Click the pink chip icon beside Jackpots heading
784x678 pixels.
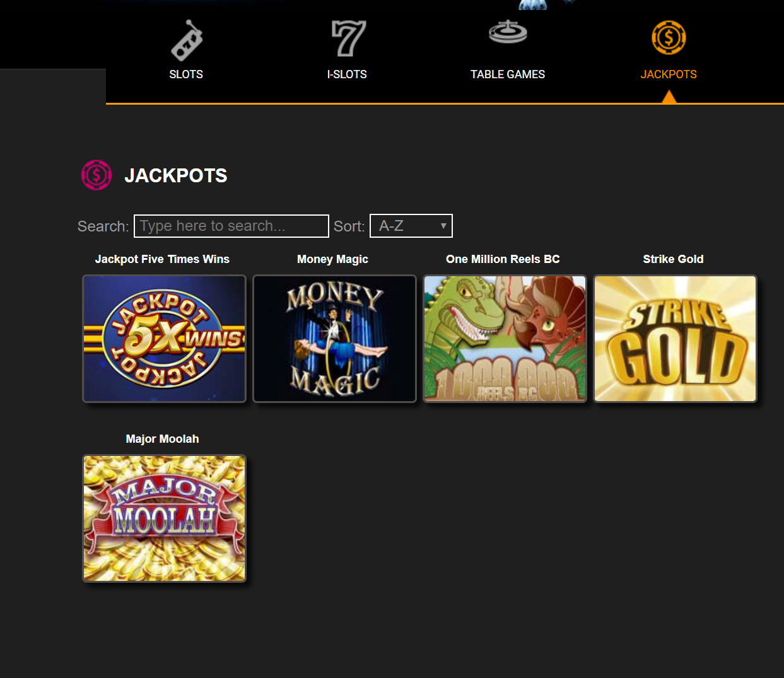pos(97,175)
